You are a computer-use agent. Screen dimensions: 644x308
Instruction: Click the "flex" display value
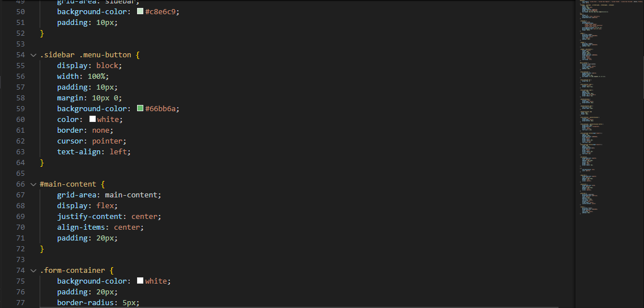coord(105,206)
